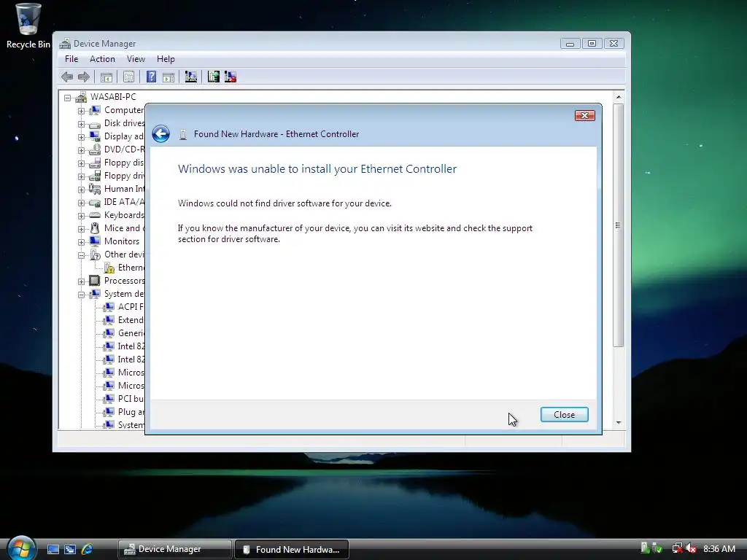Click the Close button in wizard
Viewport: 747px width, 560px height.
pos(564,415)
